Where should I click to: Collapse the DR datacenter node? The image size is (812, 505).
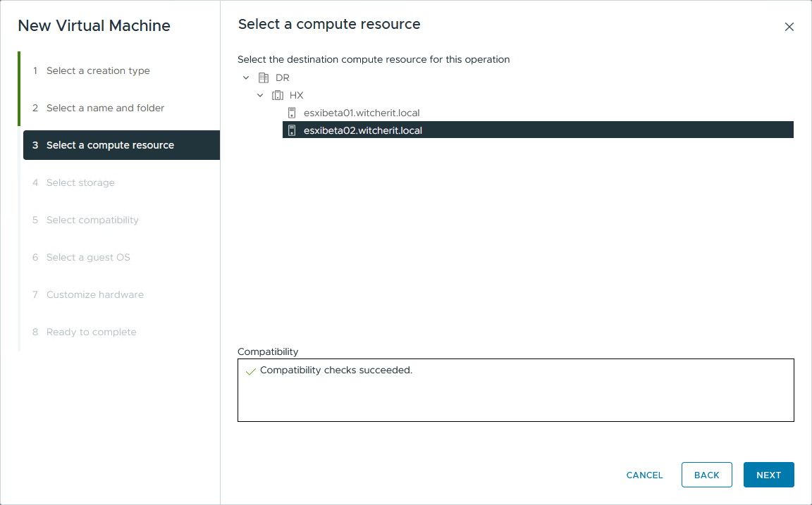(x=246, y=77)
